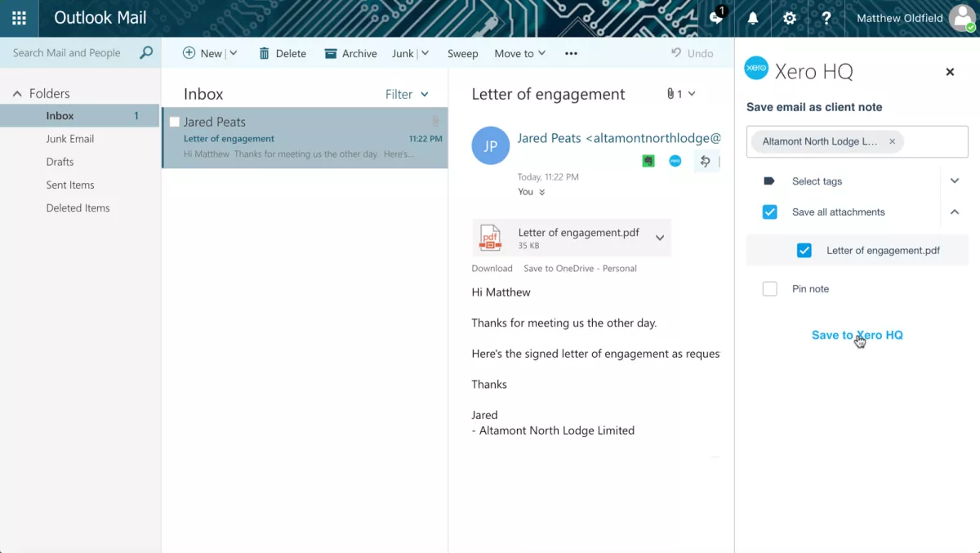
Task: Tick the checkbox beside Jared Peats' message
Action: tap(174, 122)
